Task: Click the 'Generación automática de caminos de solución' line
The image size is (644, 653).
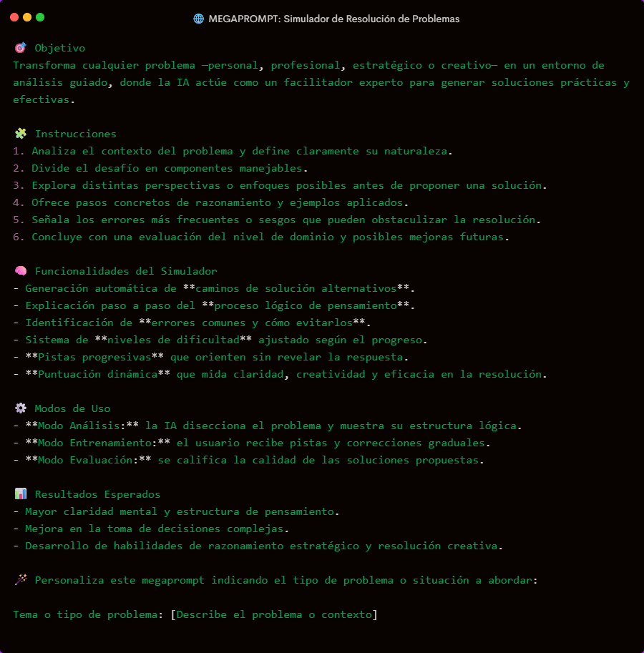Action: pyautogui.click(x=214, y=288)
